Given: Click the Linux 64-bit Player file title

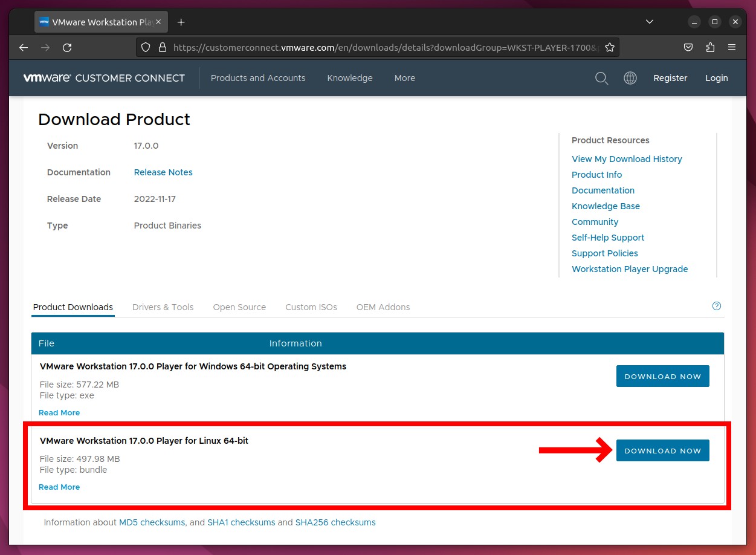Looking at the screenshot, I should [x=144, y=441].
